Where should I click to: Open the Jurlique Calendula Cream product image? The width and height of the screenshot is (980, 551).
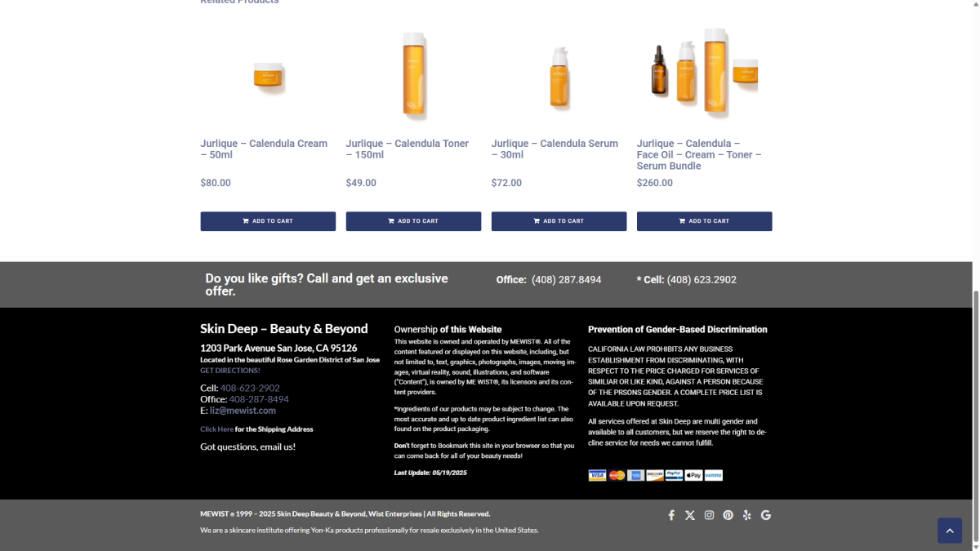pos(268,77)
